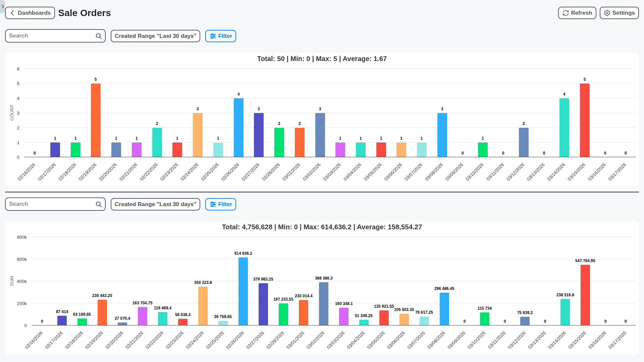The image size is (644, 362).
Task: Click the 547,764.95 bar in the sum chart
Action: 585,295
